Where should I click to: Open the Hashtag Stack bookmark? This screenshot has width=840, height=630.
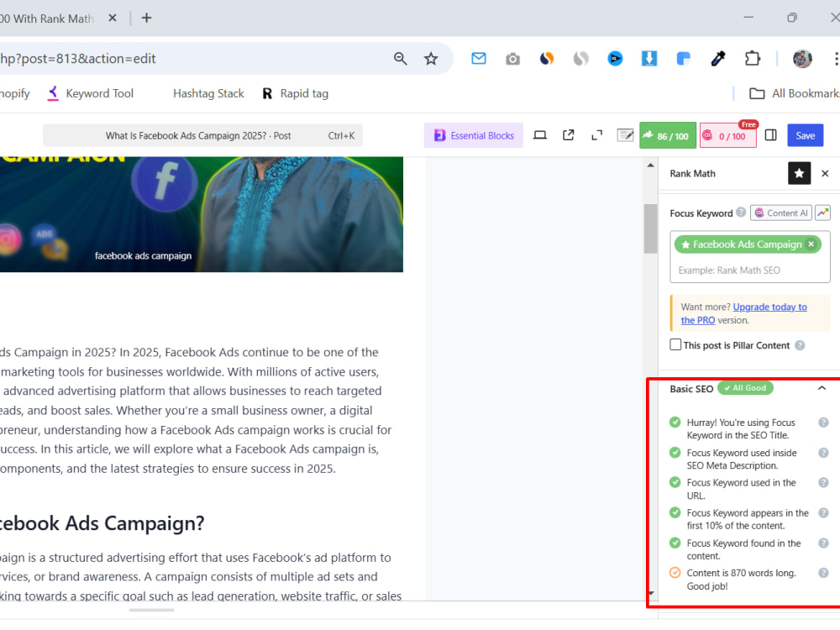pyautogui.click(x=207, y=94)
